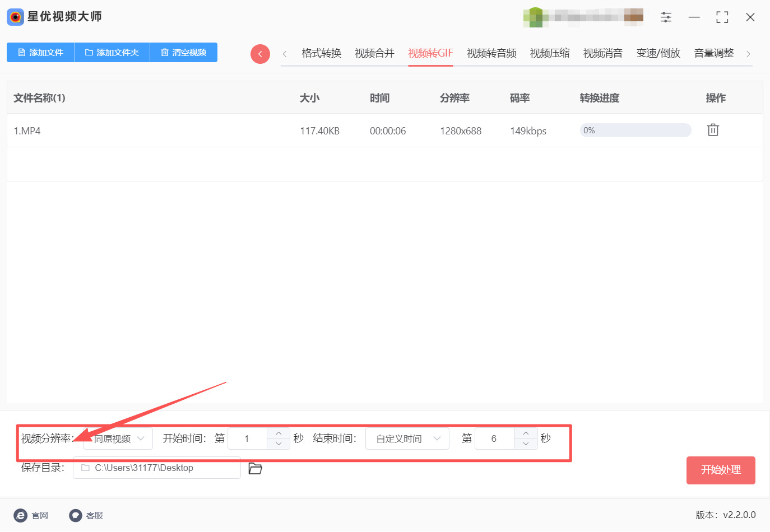
Task: Decrease the end time second value
Action: [x=526, y=444]
